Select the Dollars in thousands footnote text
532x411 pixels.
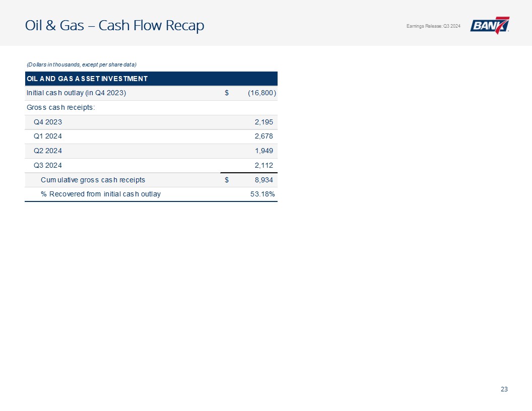82,64
